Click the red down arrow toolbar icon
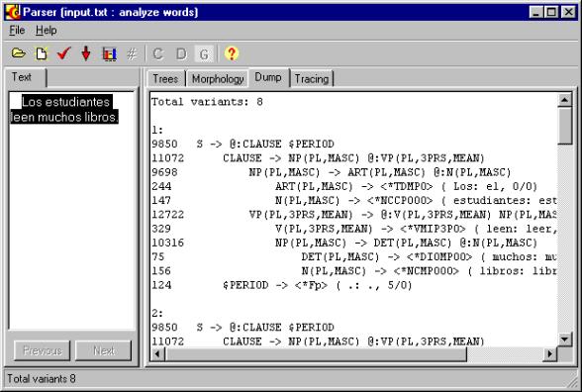This screenshot has height=392, width=582. tap(86, 53)
